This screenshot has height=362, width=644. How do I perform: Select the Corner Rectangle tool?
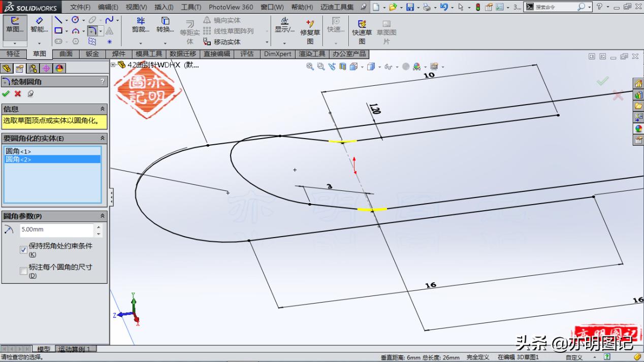[58, 31]
